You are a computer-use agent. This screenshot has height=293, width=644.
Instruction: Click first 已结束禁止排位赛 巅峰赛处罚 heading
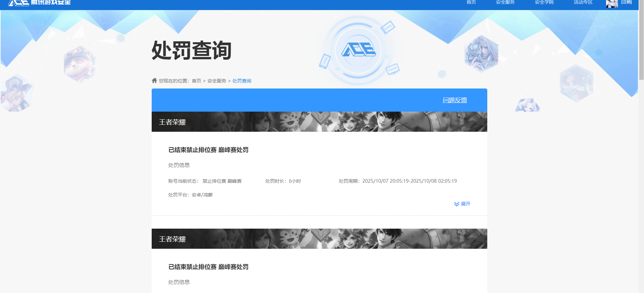click(x=208, y=150)
